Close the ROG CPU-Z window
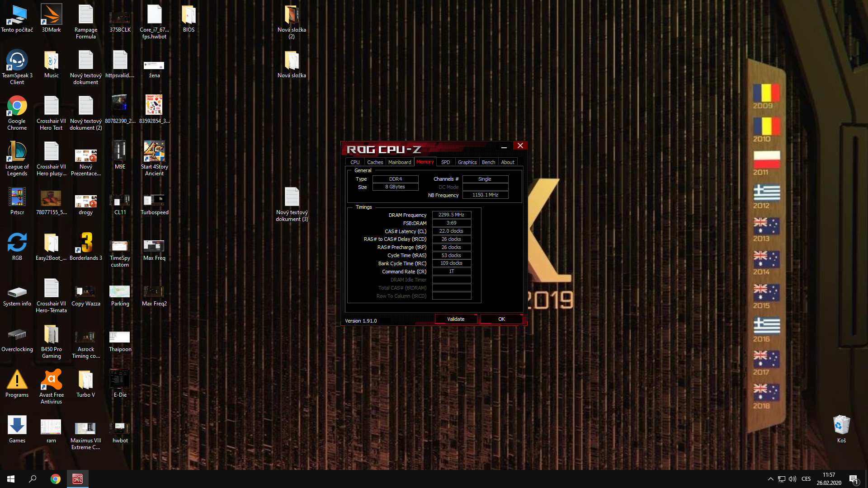 point(520,146)
